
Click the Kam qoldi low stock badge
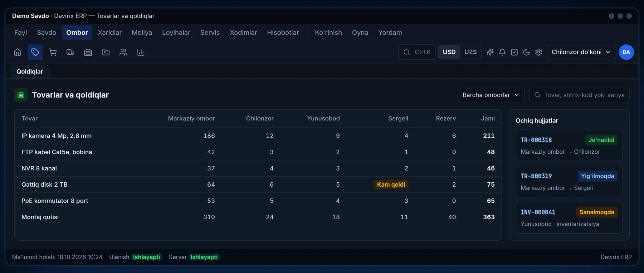pos(391,185)
